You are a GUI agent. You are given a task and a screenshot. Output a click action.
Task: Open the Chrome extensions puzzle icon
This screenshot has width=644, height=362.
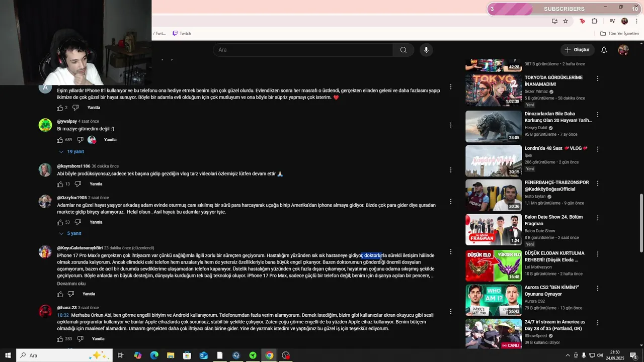click(595, 21)
